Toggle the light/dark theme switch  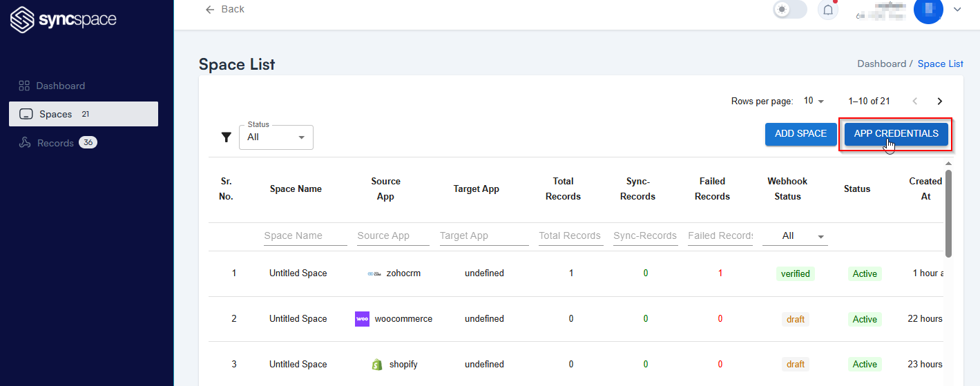(790, 10)
